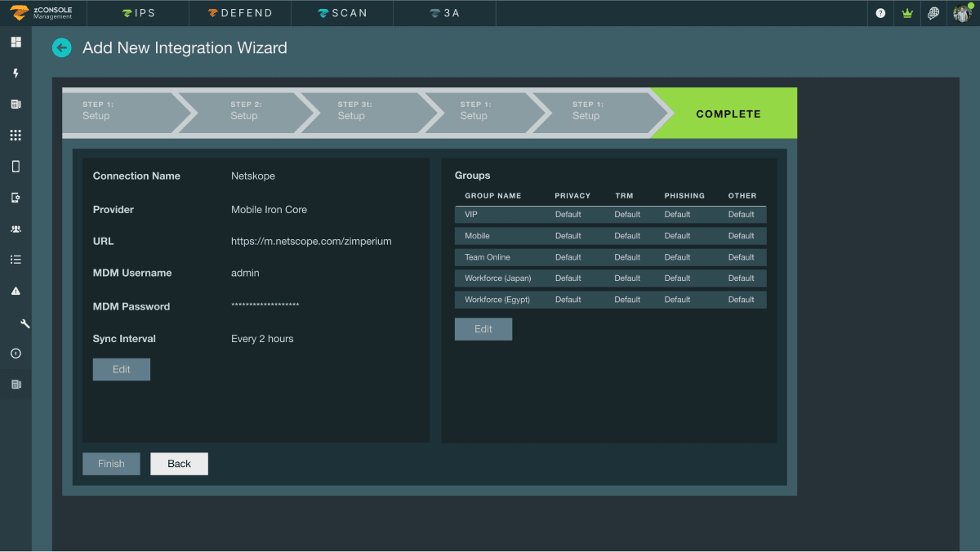Image resolution: width=980 pixels, height=552 pixels.
Task: Switch to the DEFEND tab
Action: (239, 13)
